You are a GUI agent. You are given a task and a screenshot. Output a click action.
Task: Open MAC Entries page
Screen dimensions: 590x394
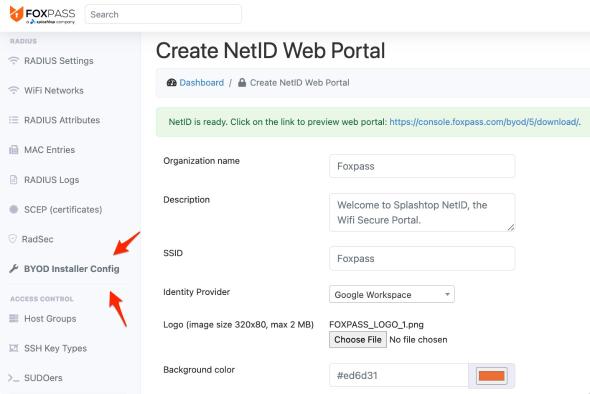pyautogui.click(x=49, y=150)
